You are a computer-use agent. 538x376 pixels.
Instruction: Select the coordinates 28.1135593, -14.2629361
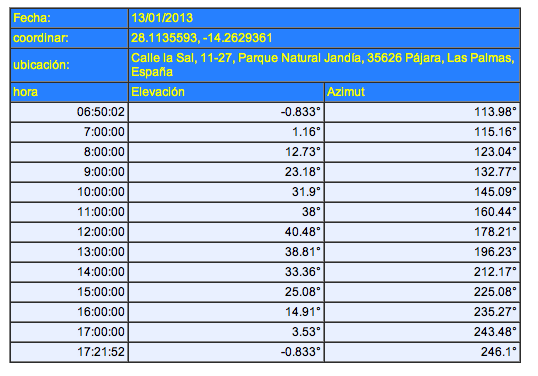(202, 38)
